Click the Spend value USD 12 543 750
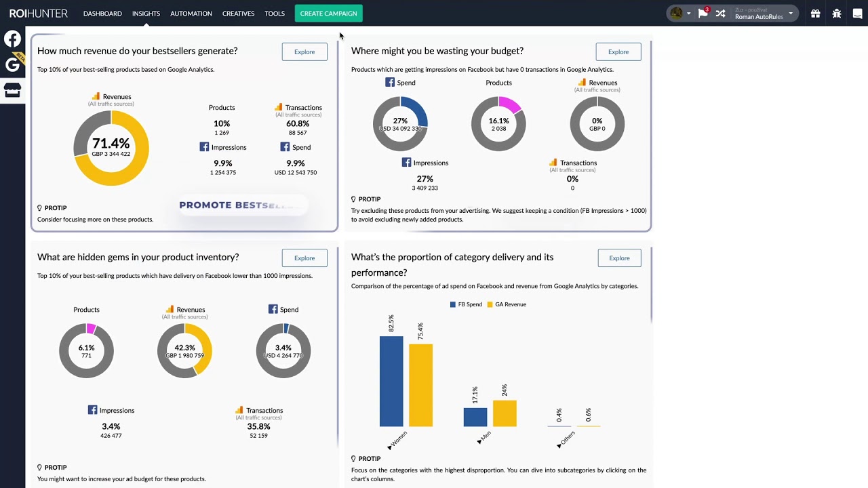The width and height of the screenshot is (868, 488). (296, 172)
